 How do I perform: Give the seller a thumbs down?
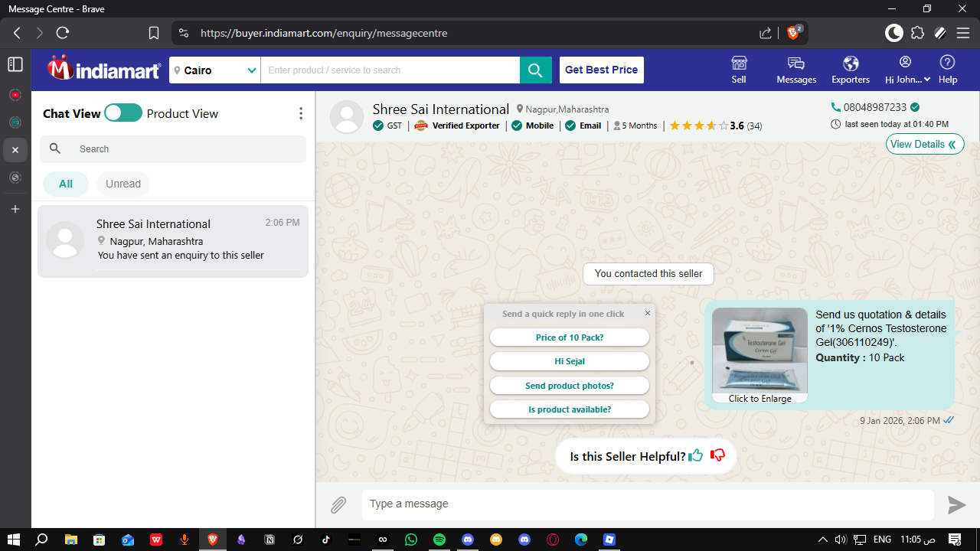(x=717, y=455)
